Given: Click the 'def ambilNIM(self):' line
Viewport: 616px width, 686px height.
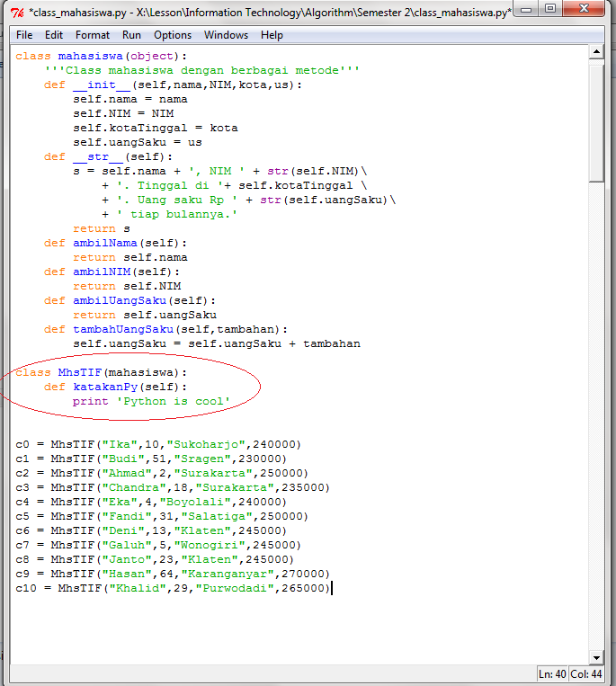Looking at the screenshot, I should (112, 272).
